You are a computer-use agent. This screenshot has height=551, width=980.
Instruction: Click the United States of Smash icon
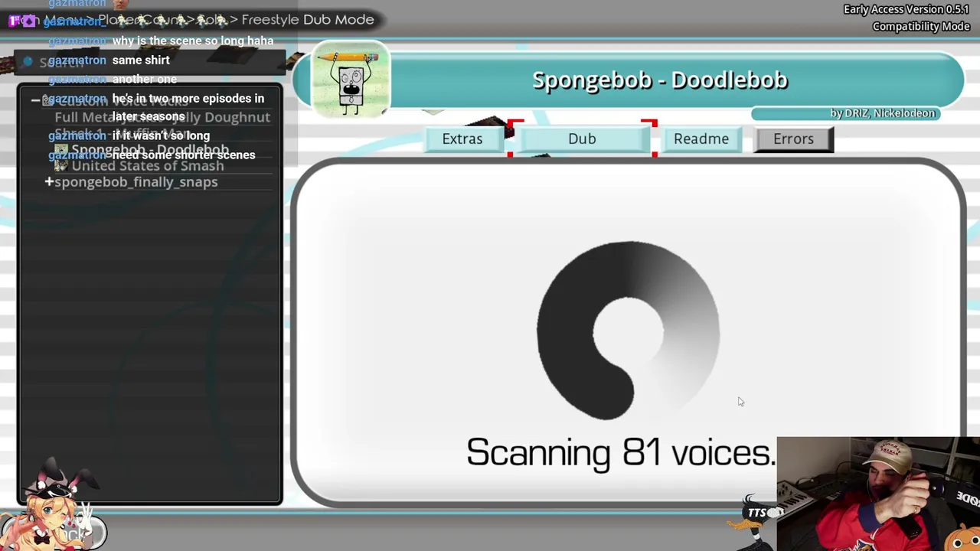(61, 166)
